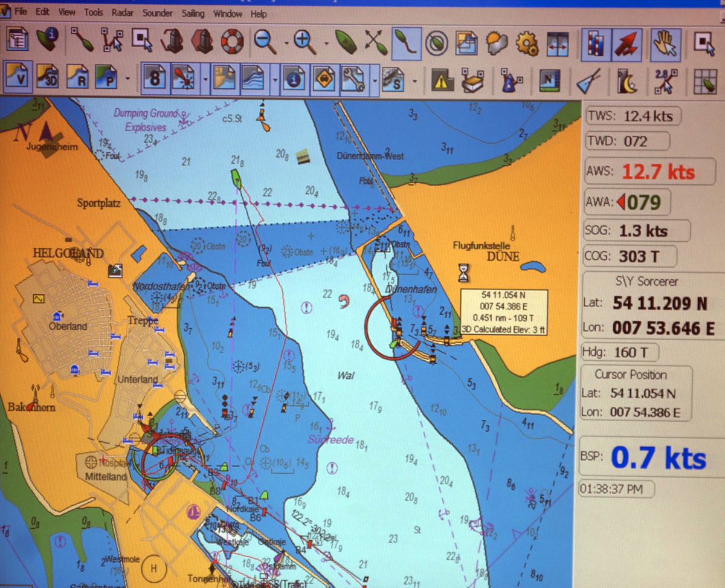
Task: Open the File menu
Action: [x=21, y=12]
